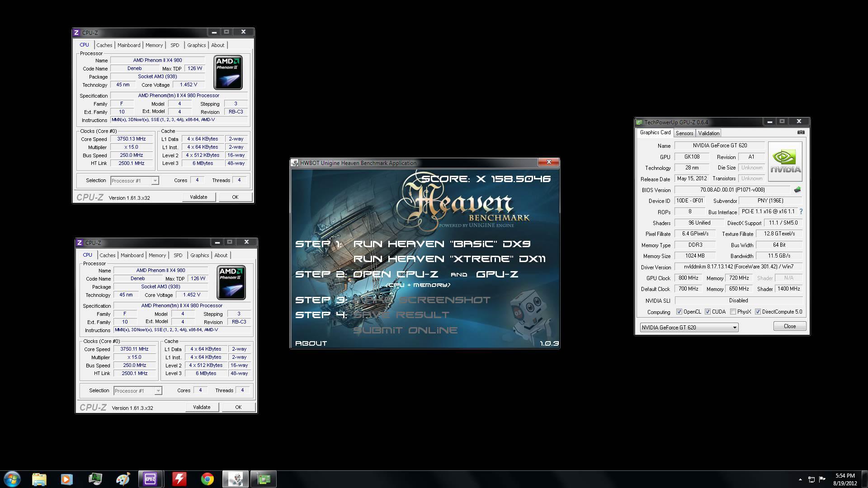Click BIOS save chip icon in GPU-Z
Image resolution: width=868 pixels, height=488 pixels.
point(797,190)
